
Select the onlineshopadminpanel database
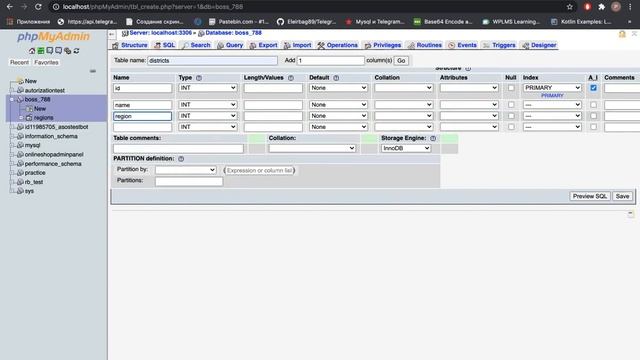[54, 154]
